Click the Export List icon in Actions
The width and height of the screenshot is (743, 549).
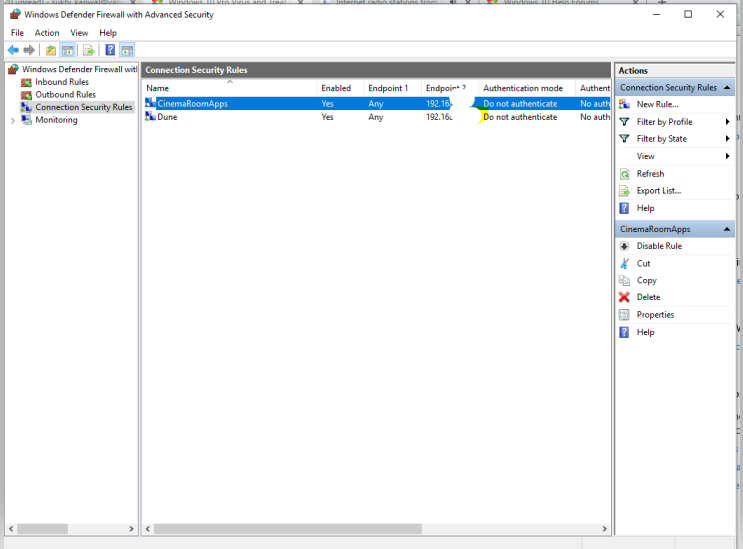point(625,191)
